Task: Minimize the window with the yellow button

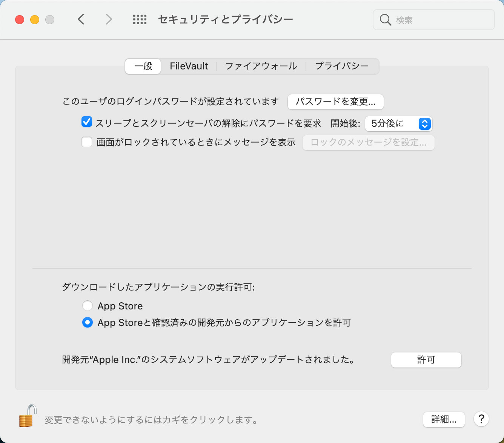Action: [x=35, y=20]
